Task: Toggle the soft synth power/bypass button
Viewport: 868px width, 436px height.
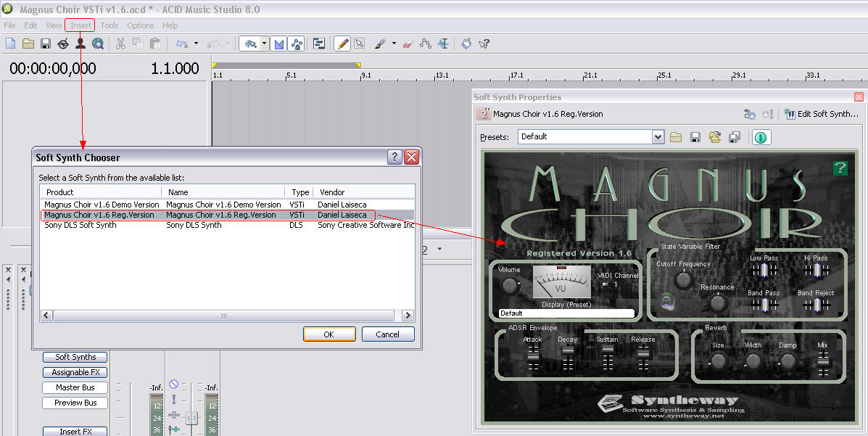Action: (x=761, y=137)
